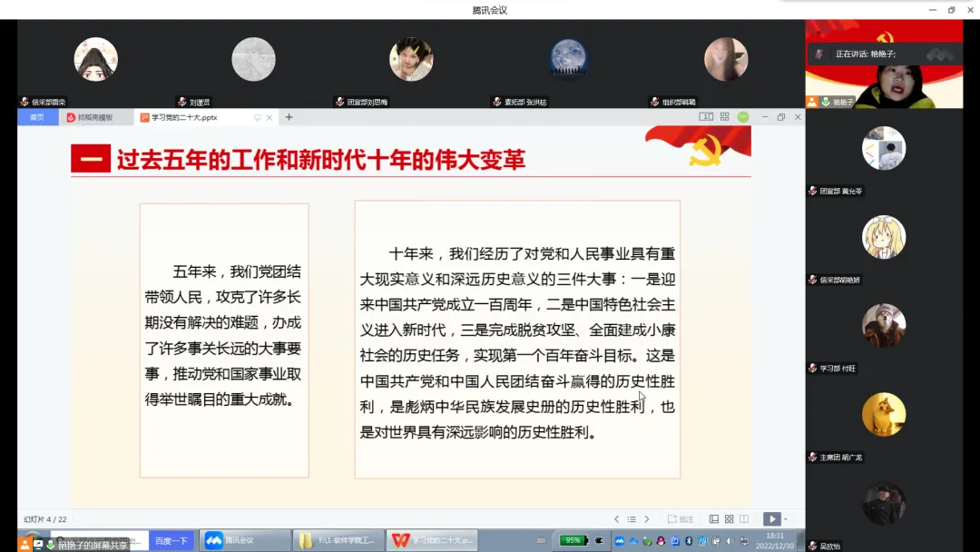
Task: Open 腾讯会议 in the taskbar
Action: pos(244,540)
